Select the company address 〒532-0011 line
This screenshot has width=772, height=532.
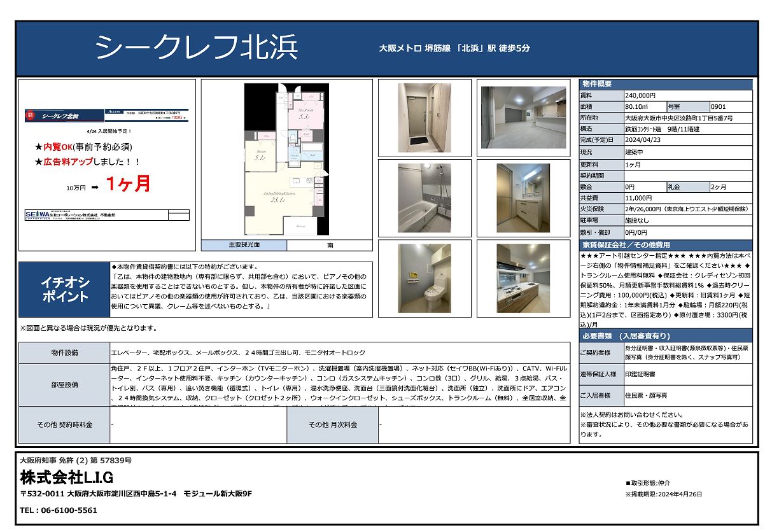pyautogui.click(x=136, y=494)
